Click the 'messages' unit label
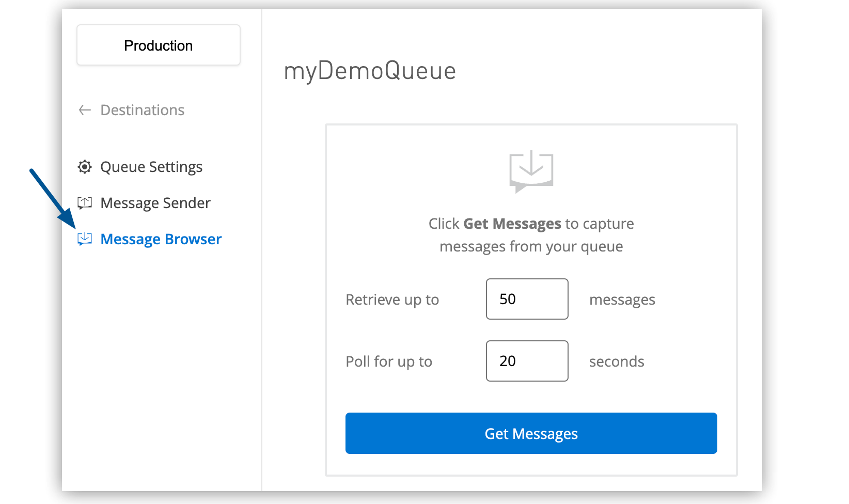 click(x=622, y=300)
